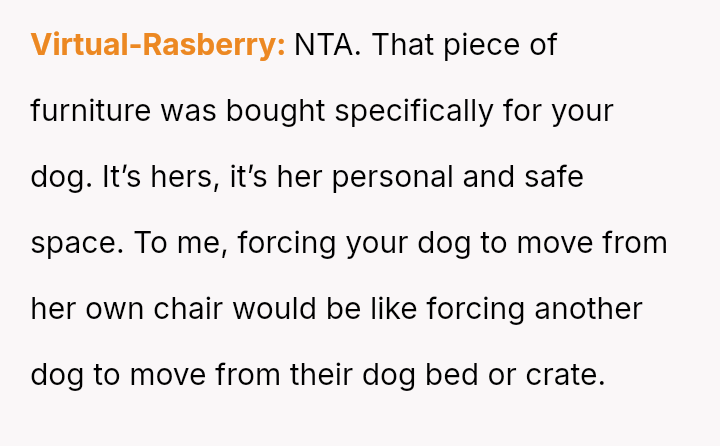Click the word "bought"
Viewport: 720px width, 446px height.
pos(277,111)
